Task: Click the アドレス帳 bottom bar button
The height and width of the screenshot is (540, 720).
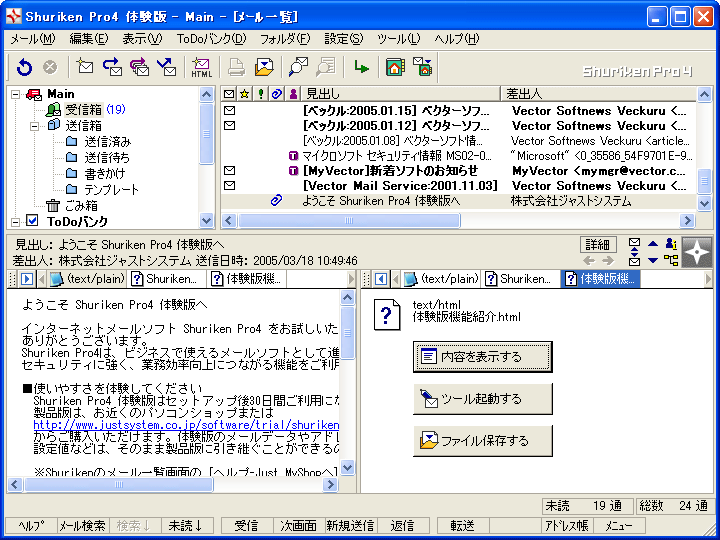Action: click(567, 525)
